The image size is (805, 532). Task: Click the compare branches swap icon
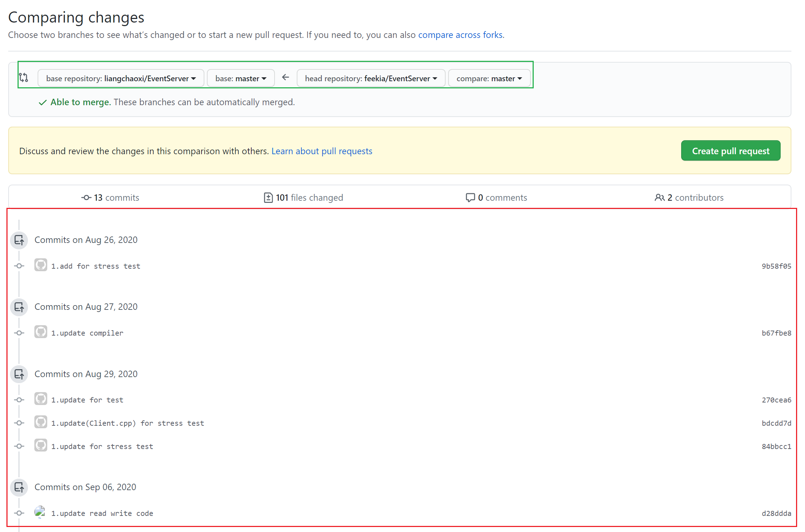24,77
